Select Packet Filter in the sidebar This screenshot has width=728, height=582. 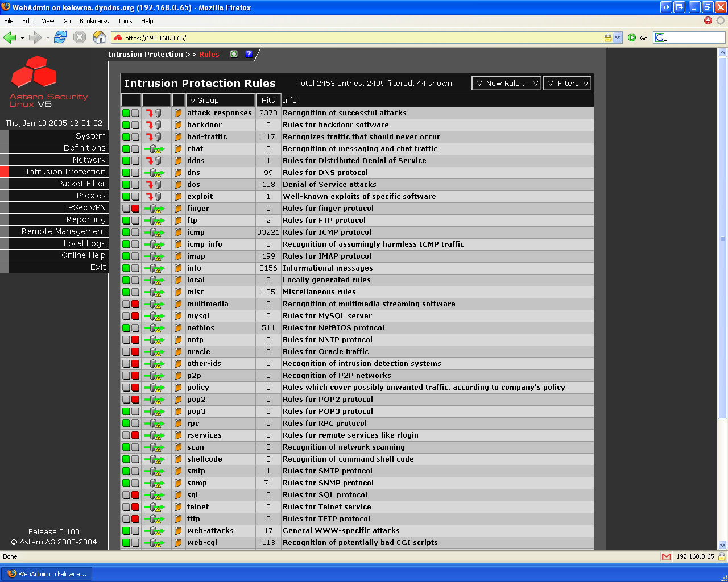coord(81,184)
